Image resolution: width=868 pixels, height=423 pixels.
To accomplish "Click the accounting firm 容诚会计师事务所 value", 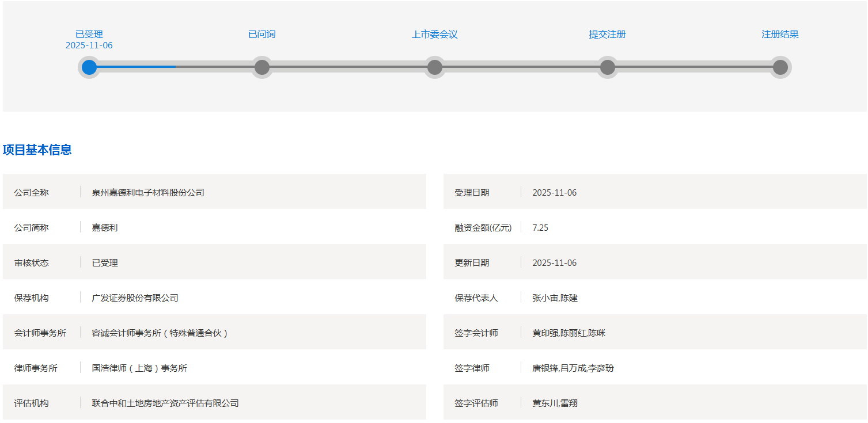I will [x=160, y=333].
